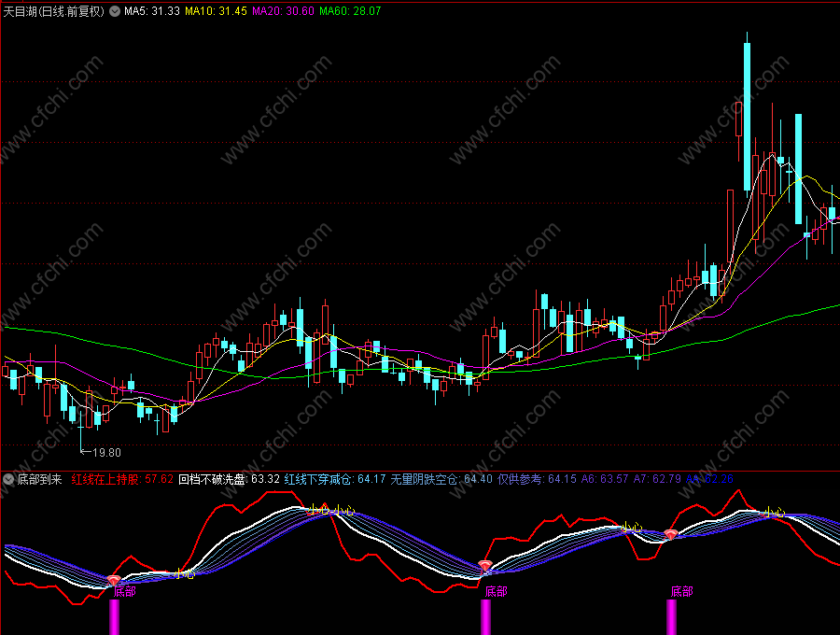
Task: Select the A7: 62.79 value
Action: coord(657,479)
